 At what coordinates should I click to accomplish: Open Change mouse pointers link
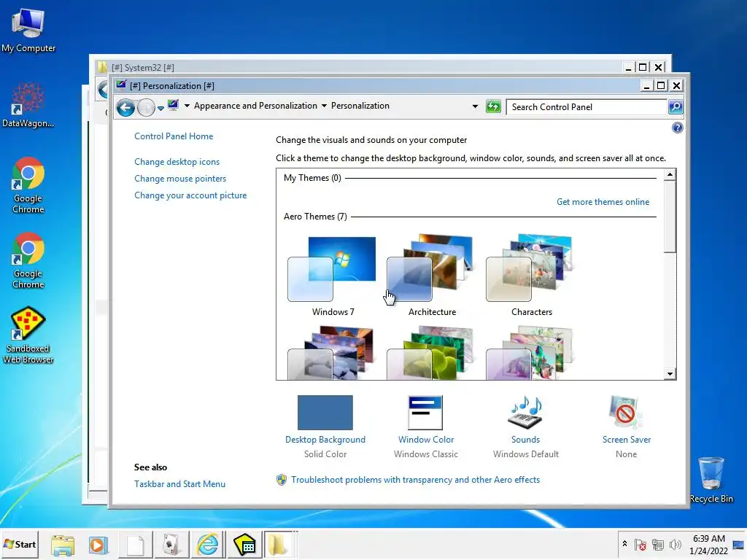coord(180,179)
